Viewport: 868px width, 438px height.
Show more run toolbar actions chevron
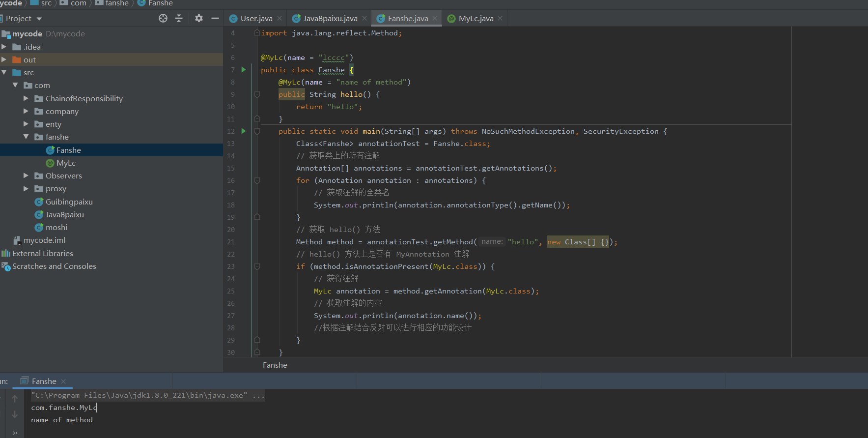pyautogui.click(x=15, y=433)
